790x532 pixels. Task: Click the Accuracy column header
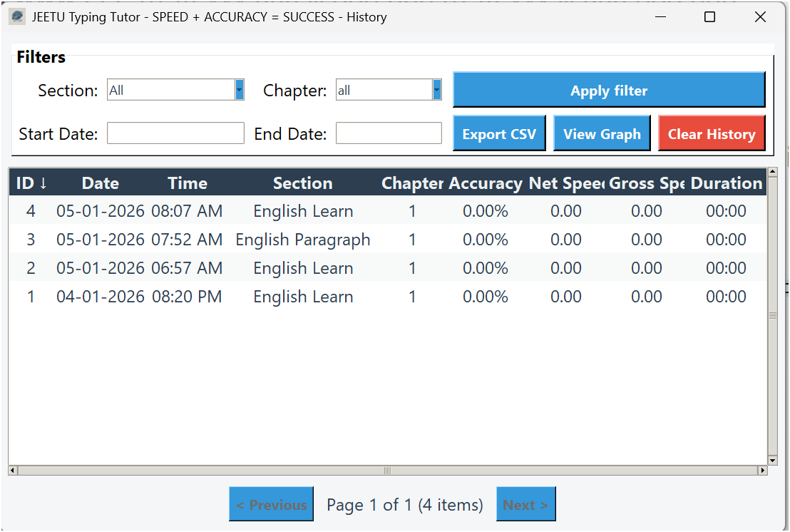coord(486,183)
